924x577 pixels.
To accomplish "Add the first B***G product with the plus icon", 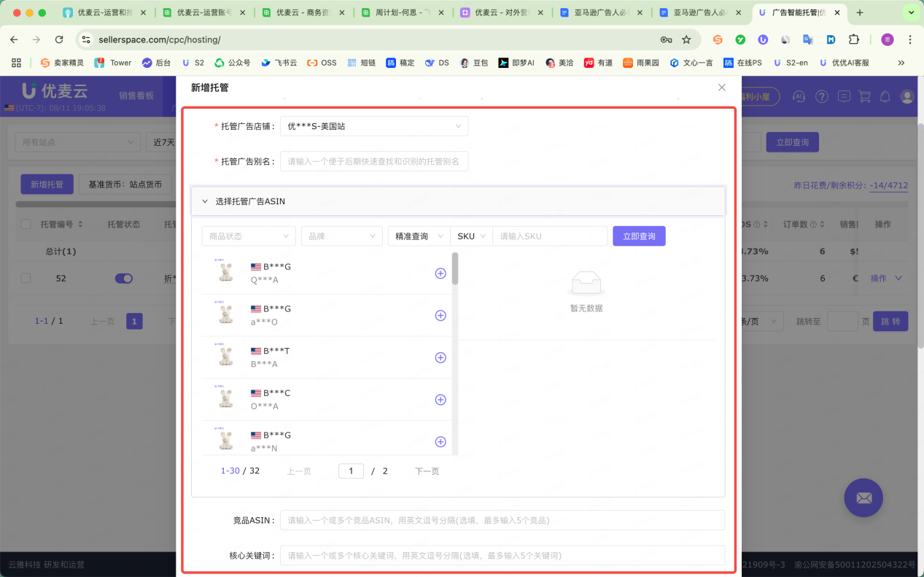I will coord(440,273).
